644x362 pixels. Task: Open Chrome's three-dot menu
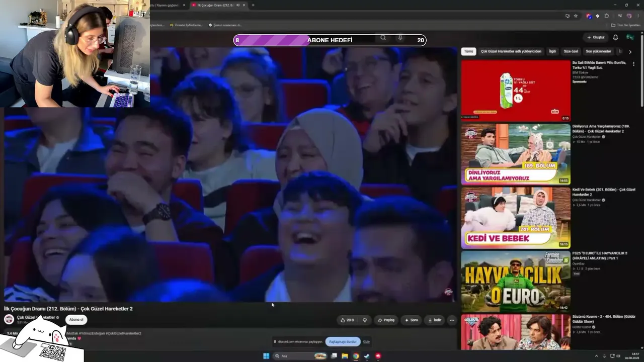tap(638, 16)
